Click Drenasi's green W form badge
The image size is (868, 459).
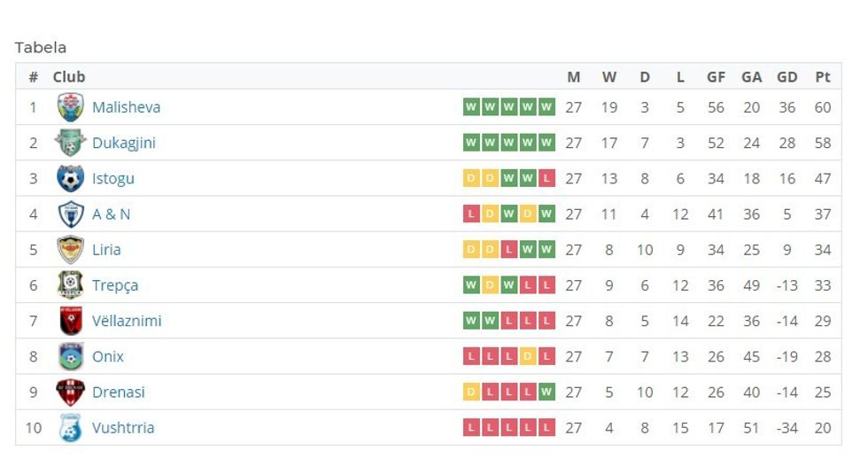coord(547,392)
